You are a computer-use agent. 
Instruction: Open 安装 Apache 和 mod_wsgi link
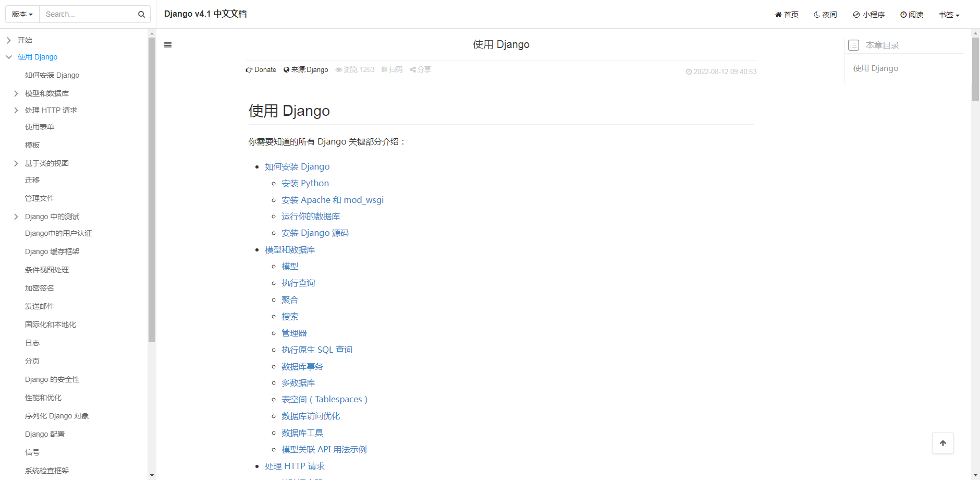333,200
